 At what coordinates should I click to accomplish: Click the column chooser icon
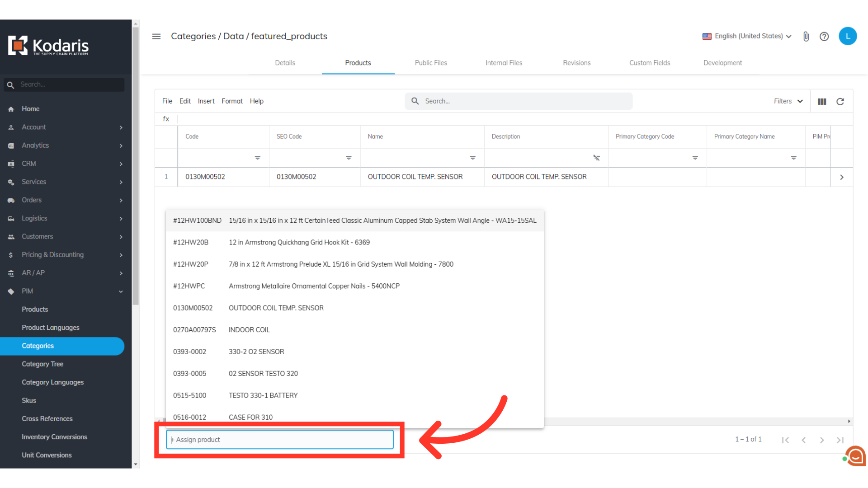coord(822,102)
